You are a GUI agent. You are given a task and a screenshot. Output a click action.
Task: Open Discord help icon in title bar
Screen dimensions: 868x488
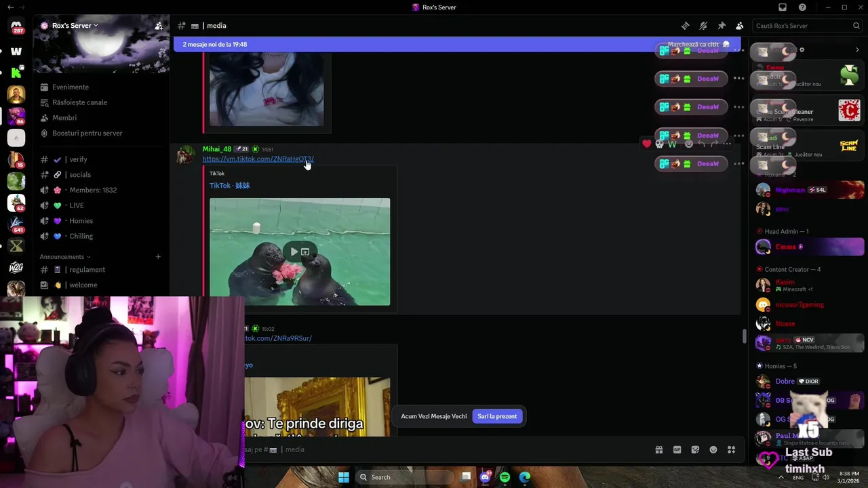pyautogui.click(x=802, y=7)
